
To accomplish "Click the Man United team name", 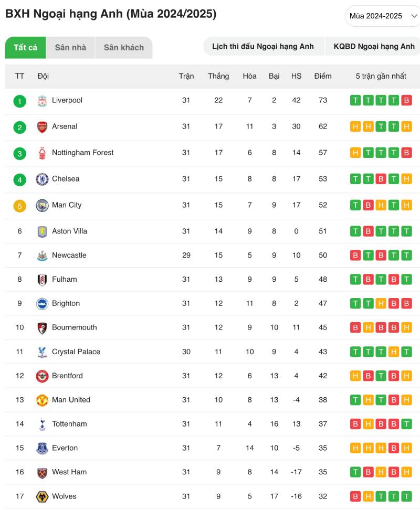I will 71,400.
